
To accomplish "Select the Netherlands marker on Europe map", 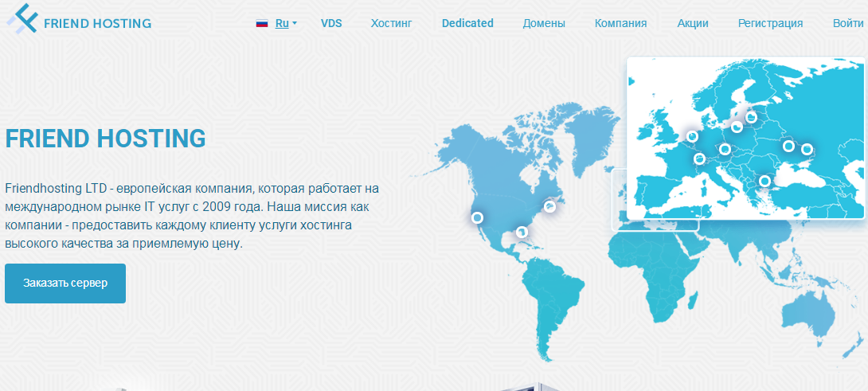I will [693, 136].
